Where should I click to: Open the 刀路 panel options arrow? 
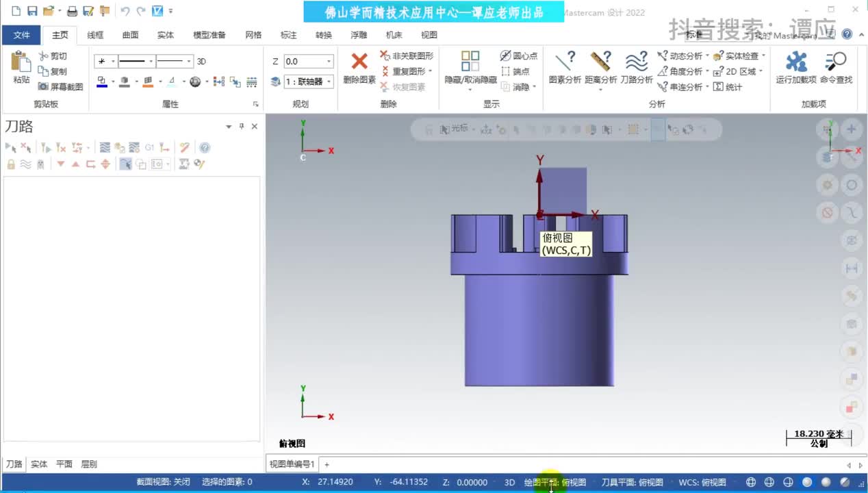[x=229, y=127]
